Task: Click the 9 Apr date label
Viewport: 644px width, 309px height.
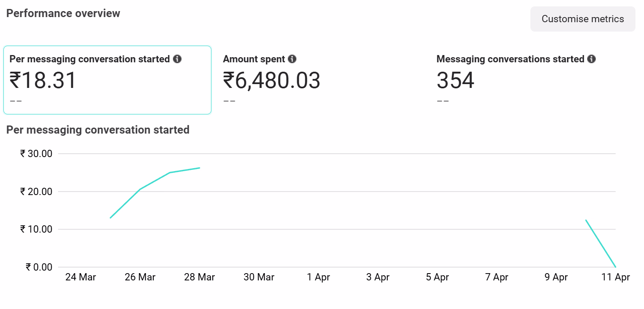Action: (x=556, y=277)
